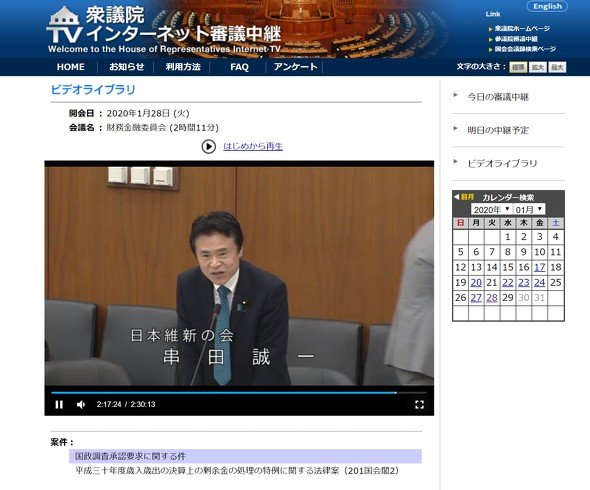
Task: Pause the video playback
Action: (59, 405)
